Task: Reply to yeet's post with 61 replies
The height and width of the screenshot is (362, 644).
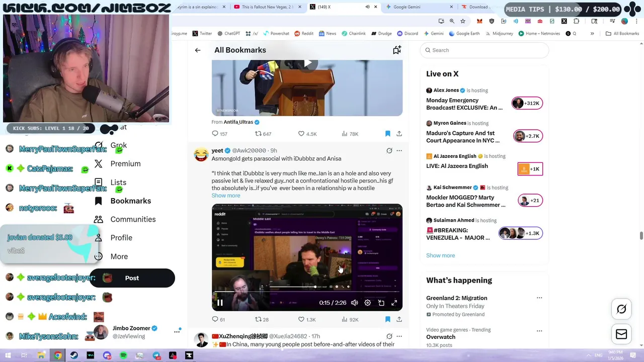Action: 219,319
